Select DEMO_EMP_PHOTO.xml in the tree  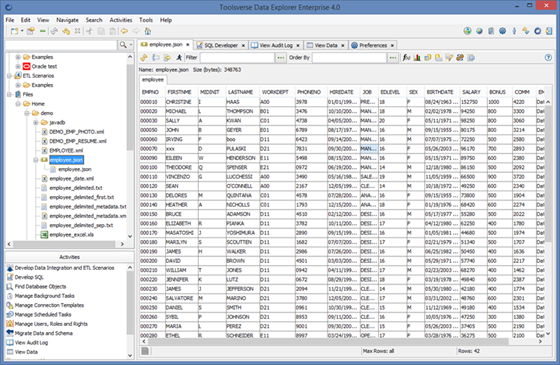pyautogui.click(x=76, y=132)
